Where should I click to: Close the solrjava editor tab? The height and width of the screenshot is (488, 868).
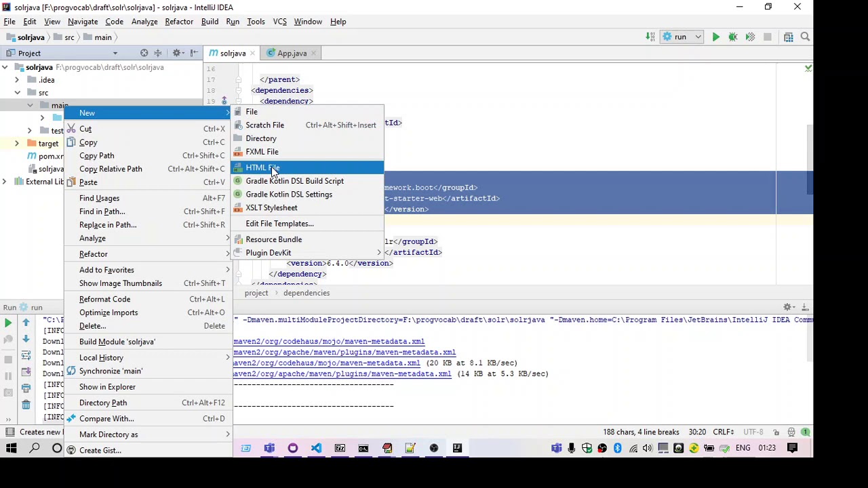252,53
